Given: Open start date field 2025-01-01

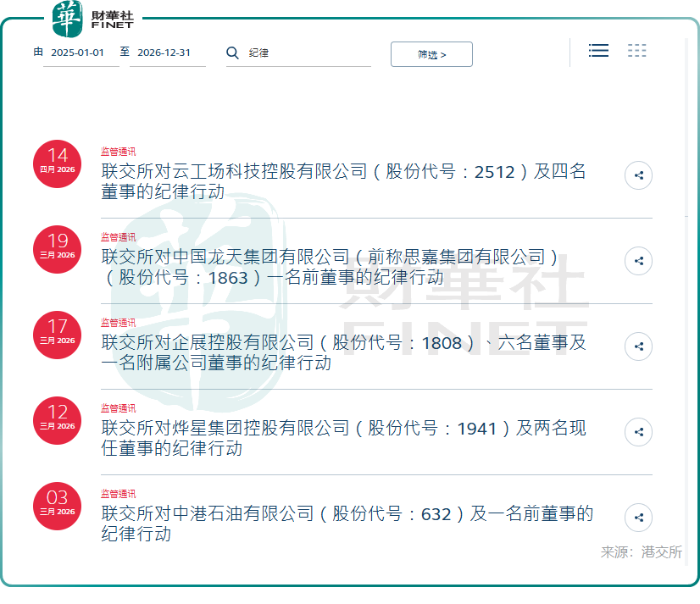Looking at the screenshot, I should coord(80,53).
